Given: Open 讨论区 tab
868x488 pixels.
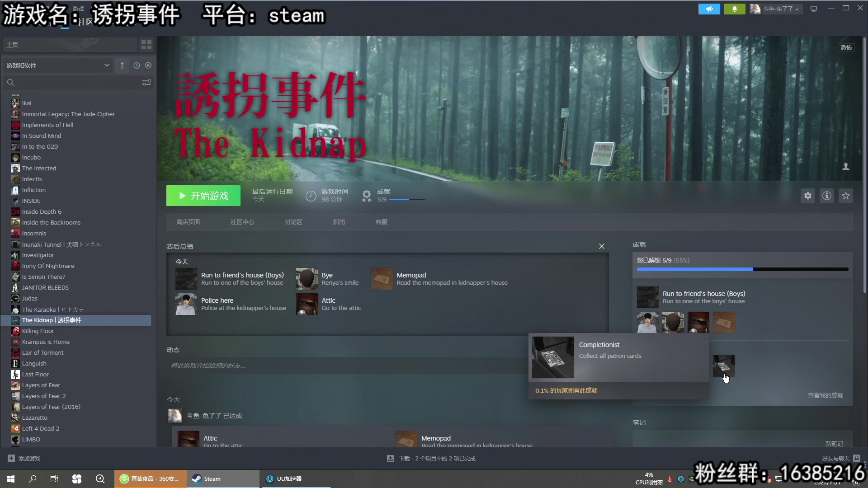Looking at the screenshot, I should point(293,222).
